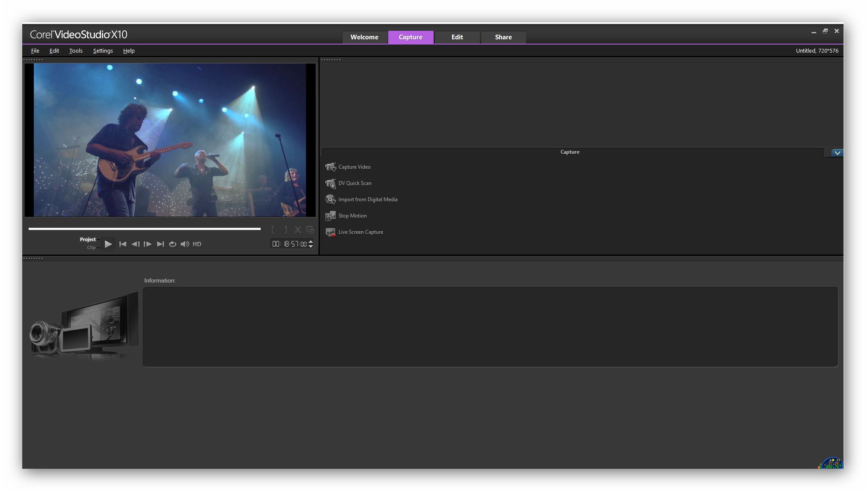Open the Settings menu
The height and width of the screenshot is (491, 868).
[103, 51]
